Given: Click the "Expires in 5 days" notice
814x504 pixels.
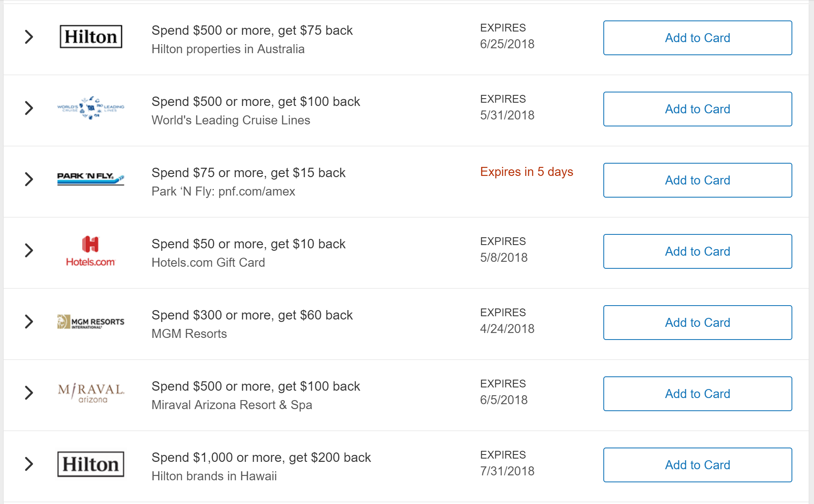Looking at the screenshot, I should [526, 172].
